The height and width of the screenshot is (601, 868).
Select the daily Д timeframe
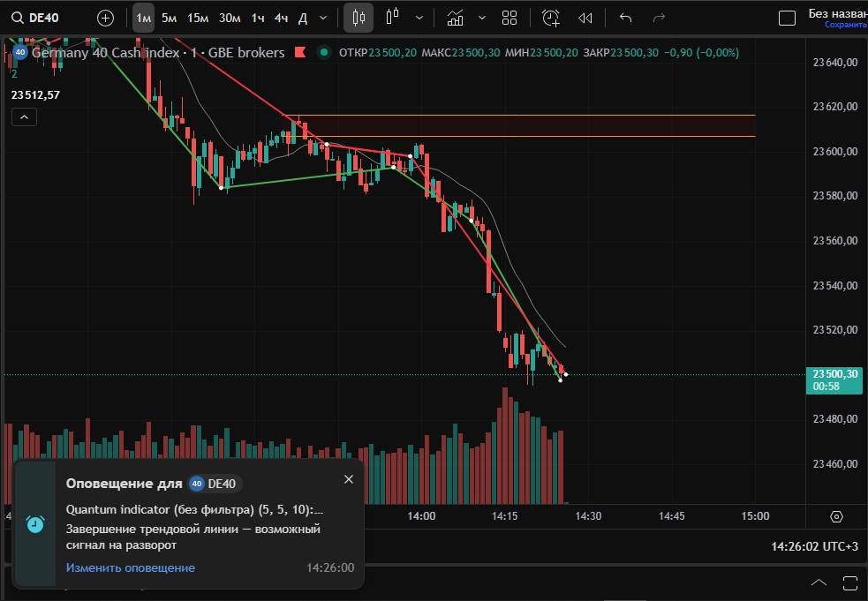303,18
